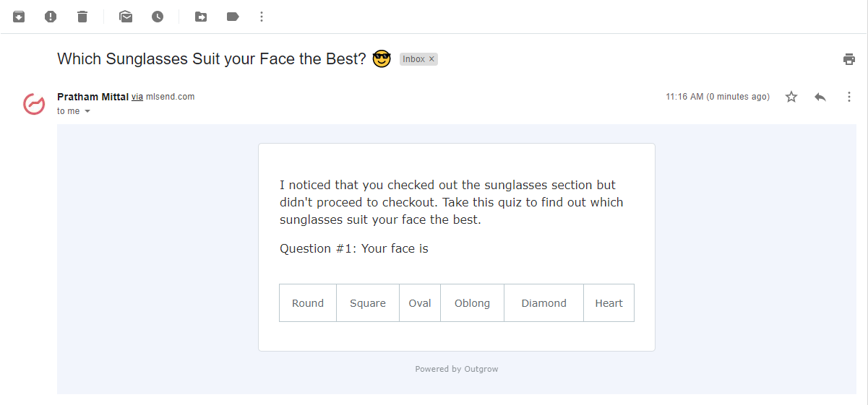Snooze this email with clock icon
The image size is (868, 405).
pos(158,17)
